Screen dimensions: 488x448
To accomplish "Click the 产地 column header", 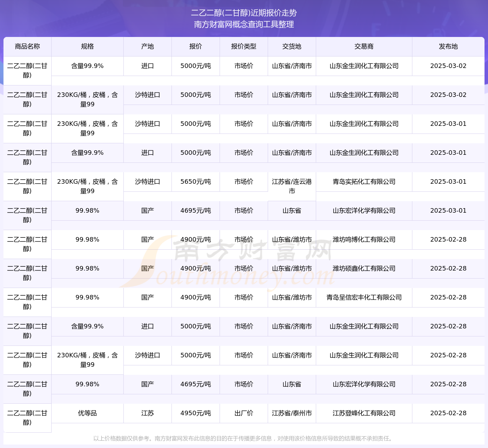I will tap(147, 46).
